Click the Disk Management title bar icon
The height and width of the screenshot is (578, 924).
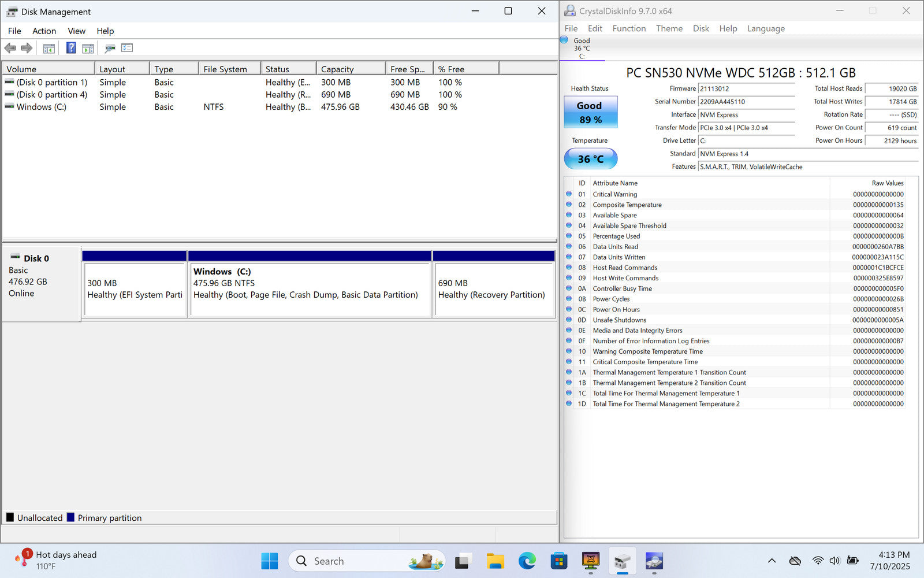12,12
